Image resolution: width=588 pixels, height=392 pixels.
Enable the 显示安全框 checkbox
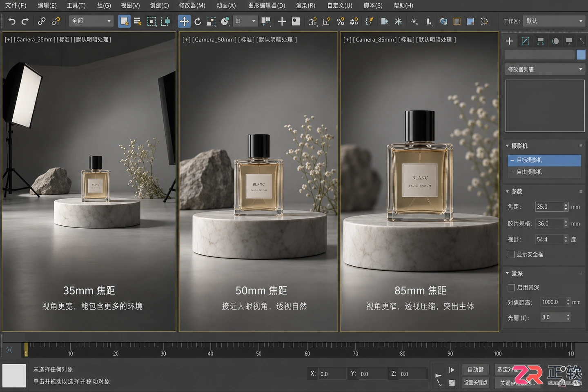(511, 254)
